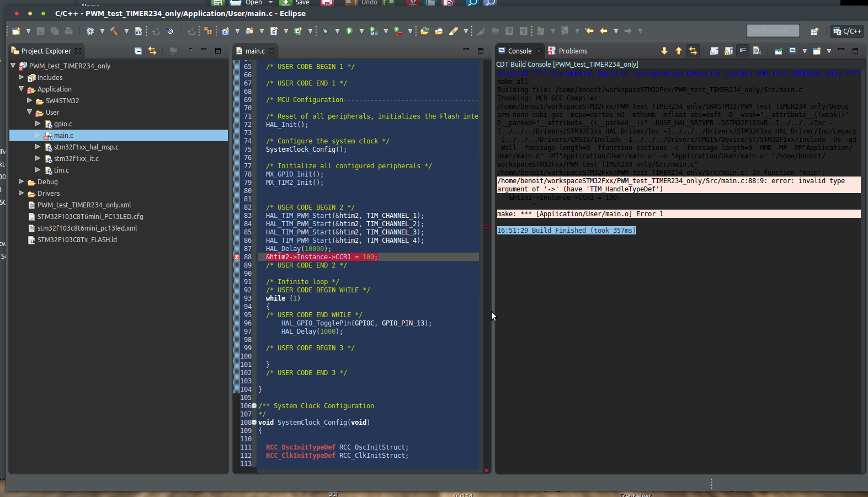Click the C/C++ perspective button

click(847, 31)
